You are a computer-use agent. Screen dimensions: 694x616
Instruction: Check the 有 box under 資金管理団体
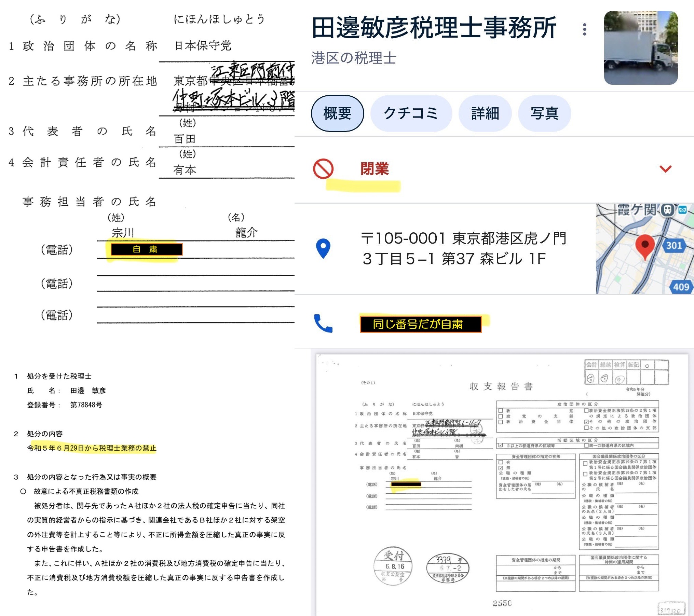(501, 462)
